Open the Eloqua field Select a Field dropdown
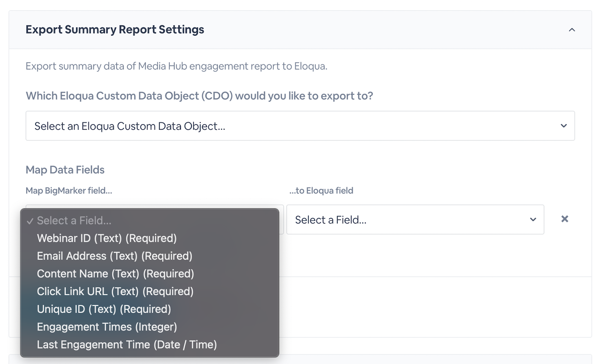 [x=415, y=219]
